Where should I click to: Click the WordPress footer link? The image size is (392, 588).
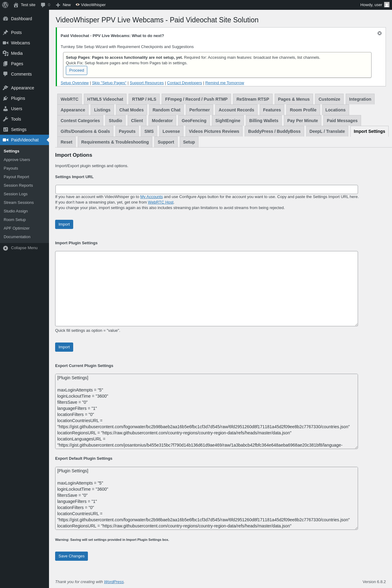pyautogui.click(x=114, y=582)
